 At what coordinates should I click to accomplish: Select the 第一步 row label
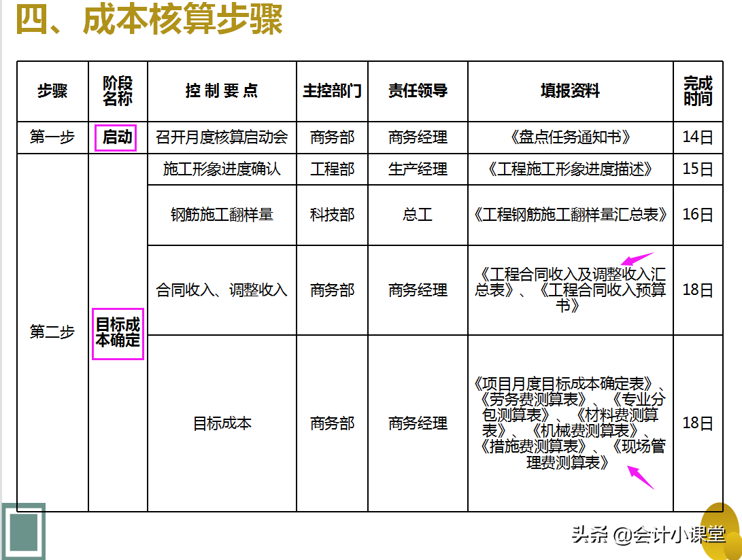[52, 137]
